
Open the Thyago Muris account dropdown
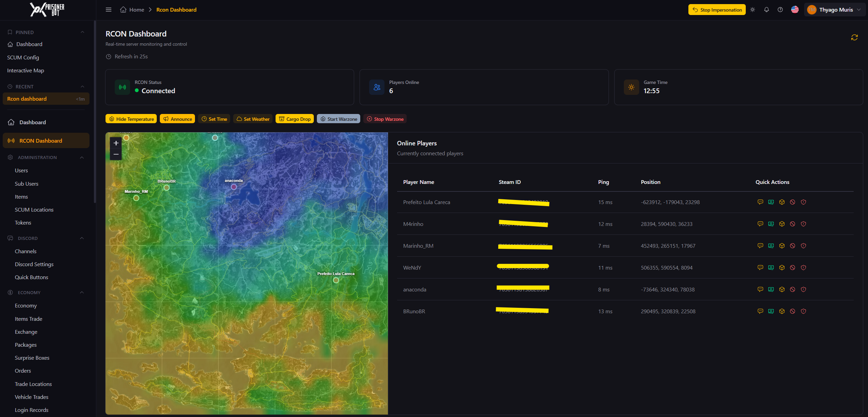coord(835,10)
